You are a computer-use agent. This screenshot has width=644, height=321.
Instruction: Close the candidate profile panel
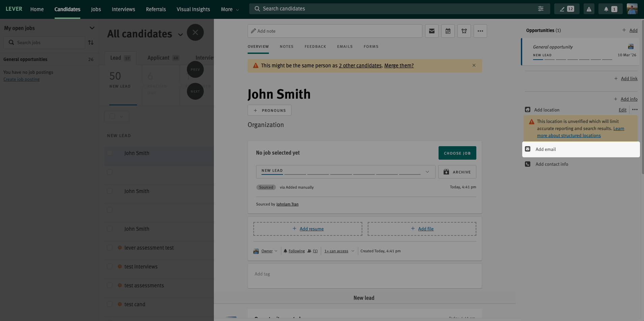click(x=195, y=33)
